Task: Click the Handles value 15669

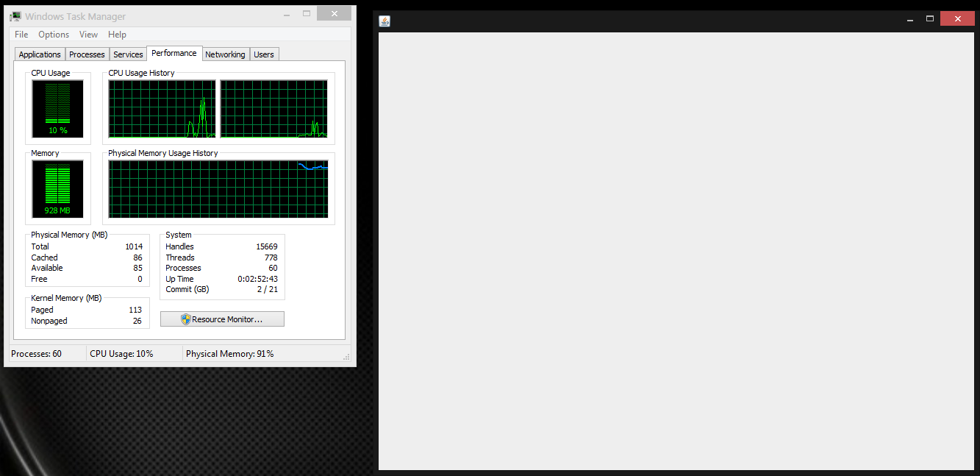Action: point(267,246)
